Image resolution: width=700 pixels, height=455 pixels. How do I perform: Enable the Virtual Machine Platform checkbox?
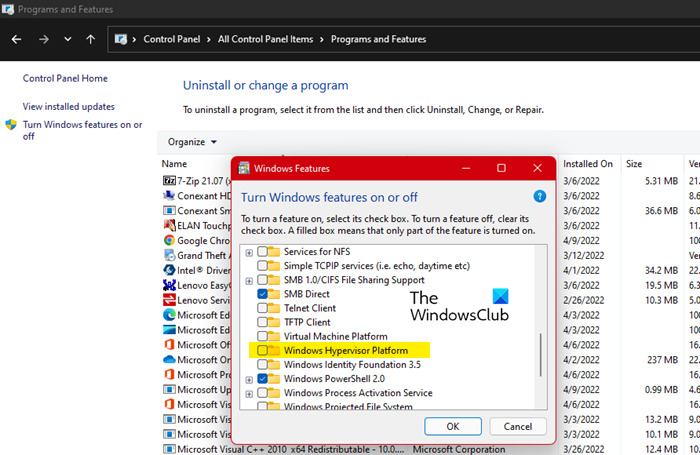(262, 336)
